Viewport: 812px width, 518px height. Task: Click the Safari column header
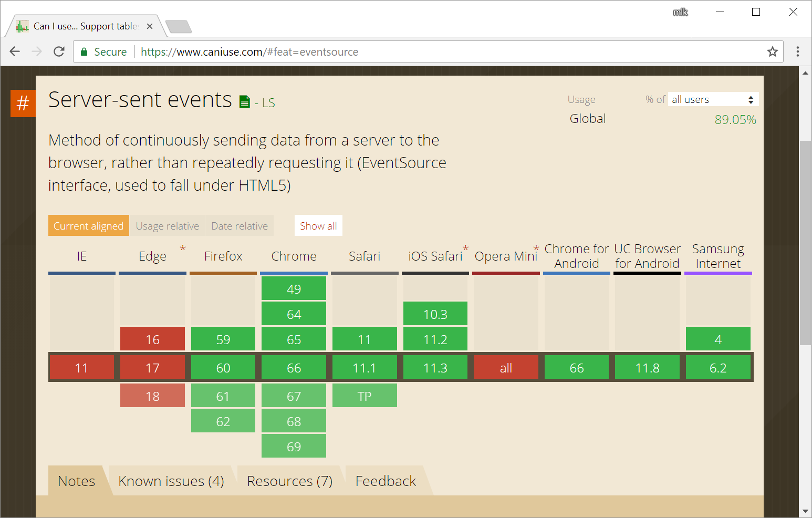[x=365, y=256]
